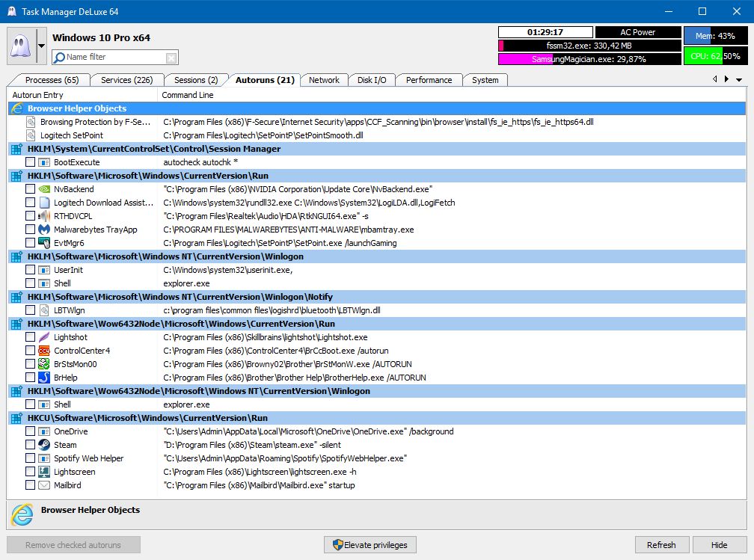The width and height of the screenshot is (754, 560).
Task: Click the Spotify Web Helper icon
Action: (x=44, y=458)
